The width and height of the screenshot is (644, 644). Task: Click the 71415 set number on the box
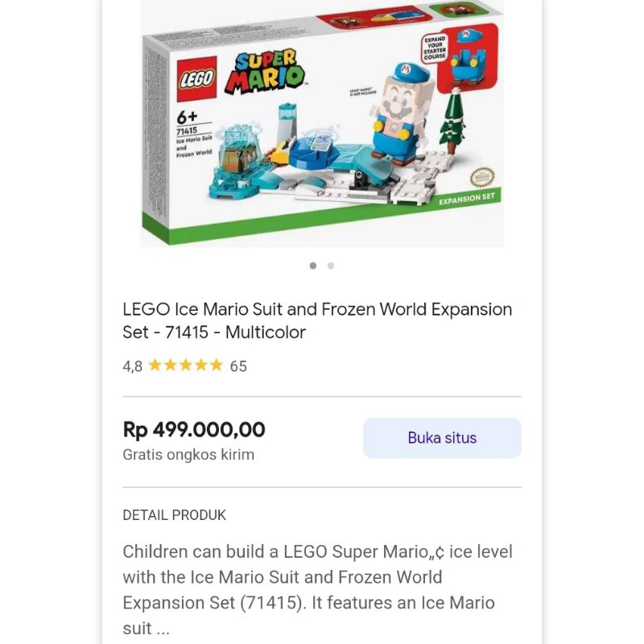pyautogui.click(x=186, y=130)
